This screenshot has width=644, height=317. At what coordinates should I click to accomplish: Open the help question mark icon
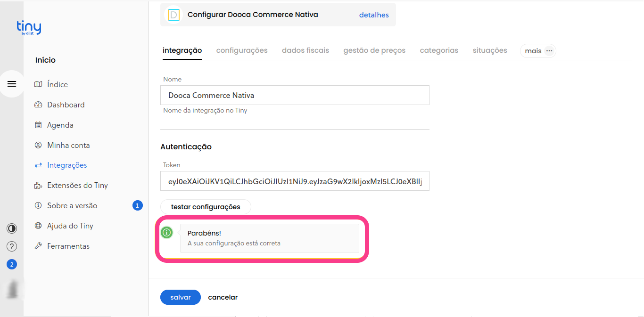click(12, 246)
